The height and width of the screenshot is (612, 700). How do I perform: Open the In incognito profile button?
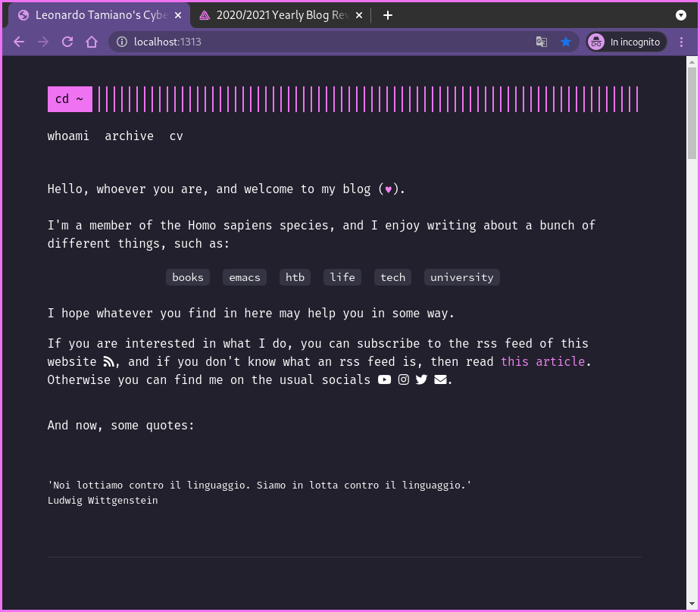[x=626, y=42]
